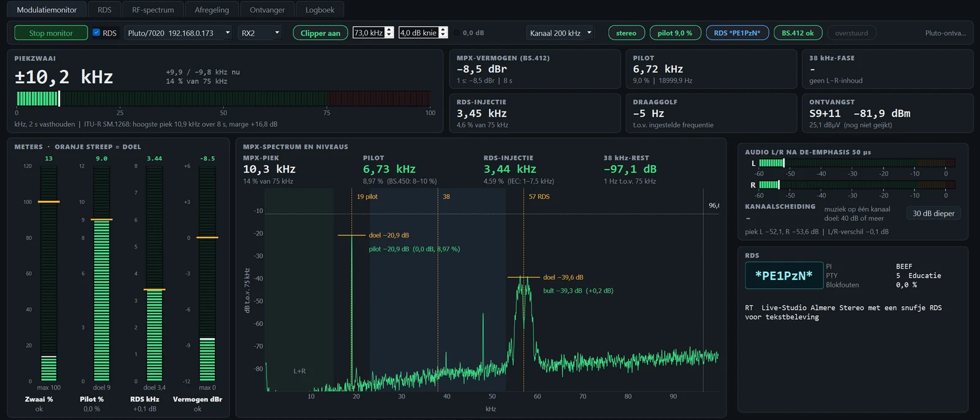The image size is (980, 420).
Task: Click the green Pilot 6,73 kHz spectrum value
Action: [390, 169]
